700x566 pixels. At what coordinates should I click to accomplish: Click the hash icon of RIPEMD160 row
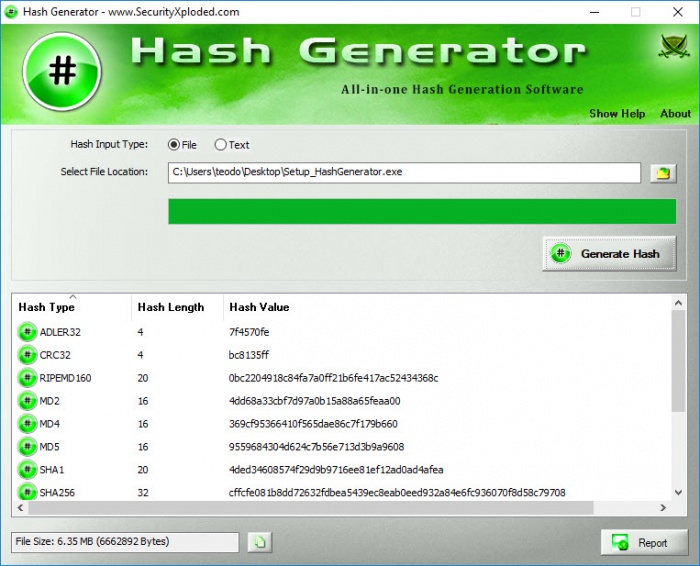tap(27, 378)
